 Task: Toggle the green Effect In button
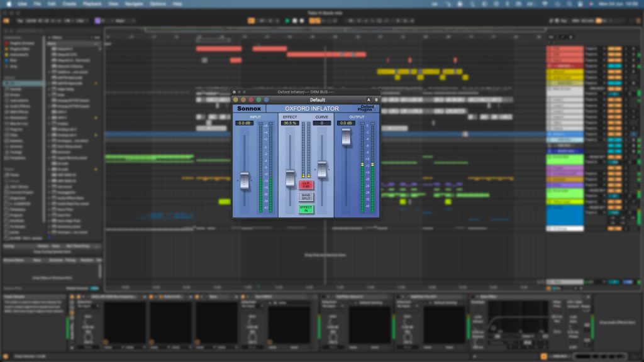coord(306,209)
